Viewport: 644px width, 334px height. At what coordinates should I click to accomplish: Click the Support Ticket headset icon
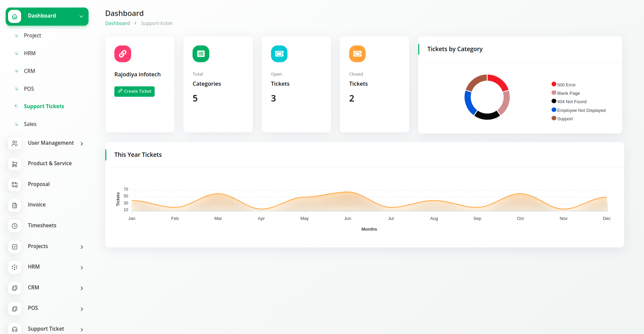15,329
